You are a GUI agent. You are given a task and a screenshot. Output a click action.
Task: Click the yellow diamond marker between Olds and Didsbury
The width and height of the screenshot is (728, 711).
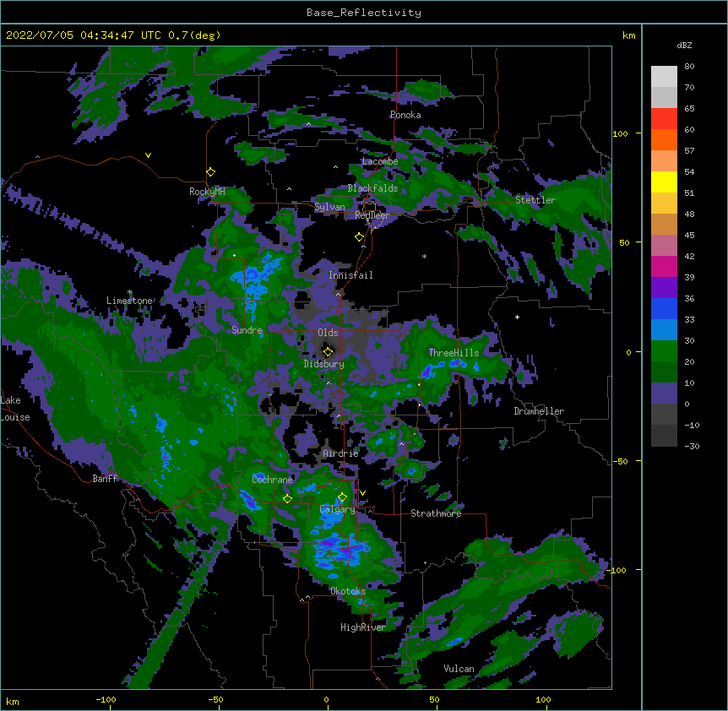coord(329,351)
